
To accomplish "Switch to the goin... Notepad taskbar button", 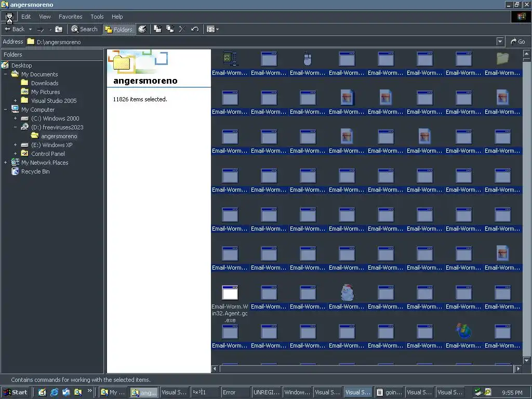I will click(x=389, y=392).
